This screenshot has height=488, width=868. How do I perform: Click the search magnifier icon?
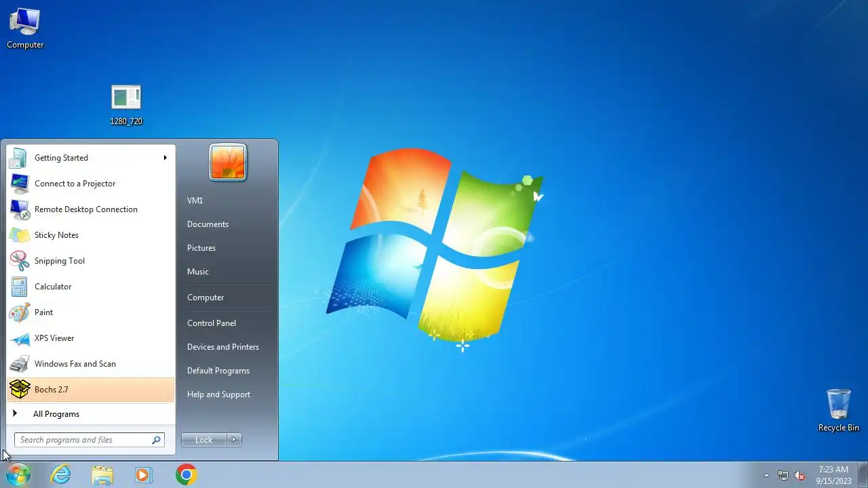pyautogui.click(x=157, y=440)
